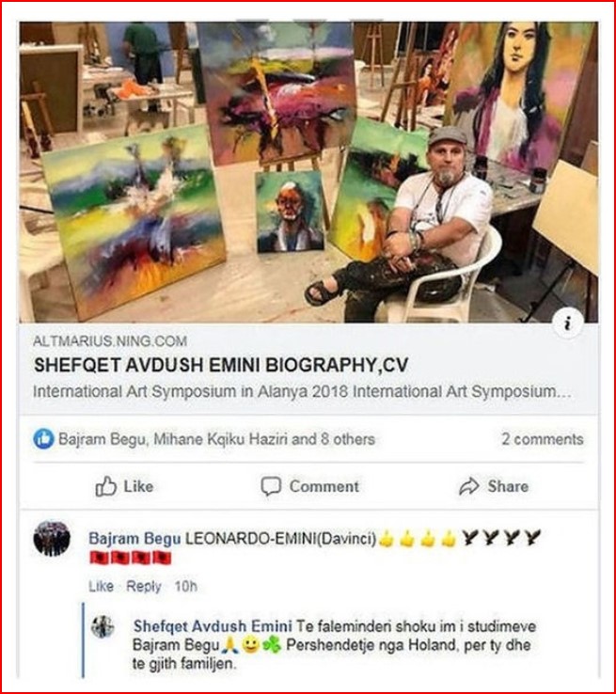Click the artist photo link preview
The height and width of the screenshot is (694, 616).
(308, 172)
